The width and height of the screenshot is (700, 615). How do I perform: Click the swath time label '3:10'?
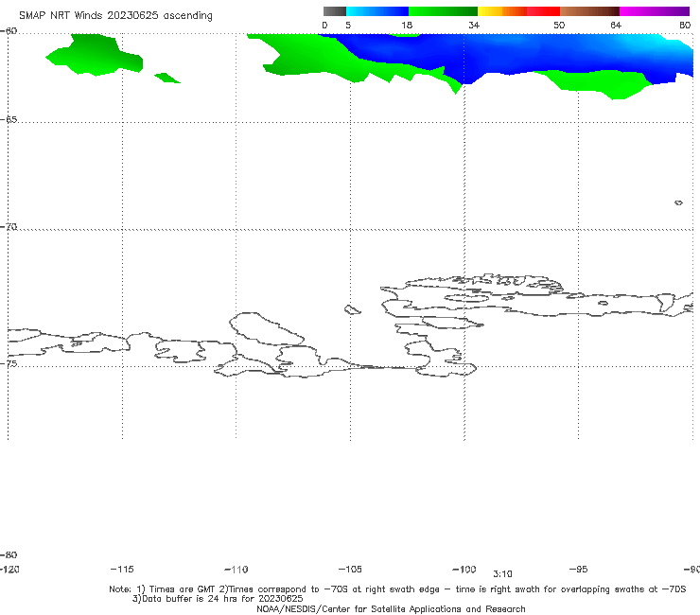[502, 574]
